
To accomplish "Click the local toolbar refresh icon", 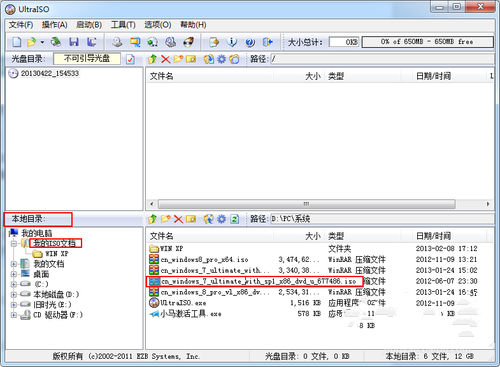I will pyautogui.click(x=235, y=219).
